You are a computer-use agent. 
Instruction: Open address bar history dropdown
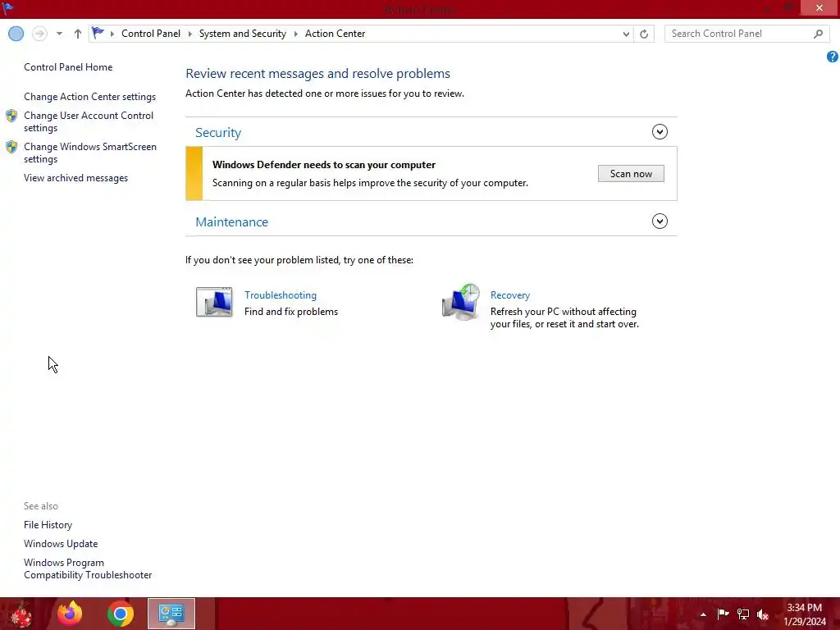tap(626, 34)
